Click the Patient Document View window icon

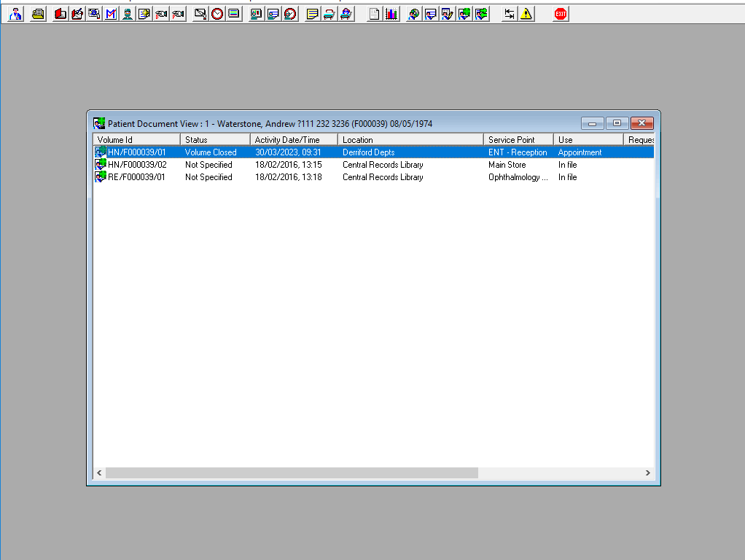click(x=99, y=124)
